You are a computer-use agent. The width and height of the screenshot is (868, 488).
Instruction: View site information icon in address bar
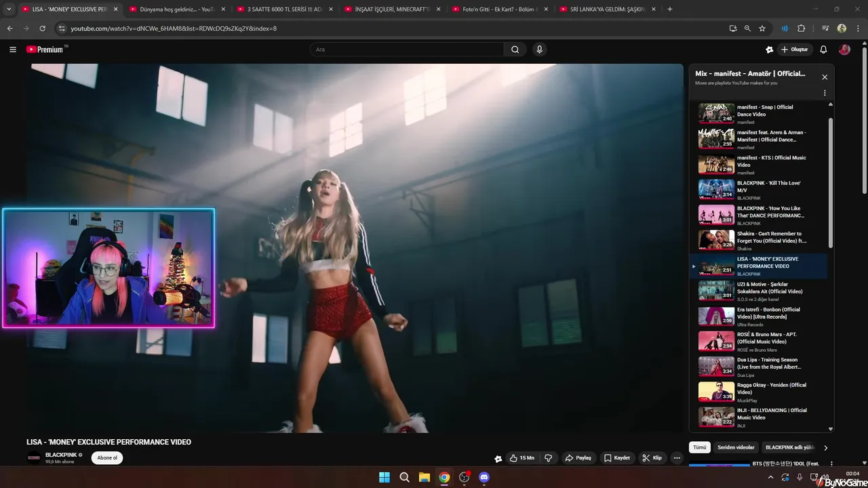point(62,28)
